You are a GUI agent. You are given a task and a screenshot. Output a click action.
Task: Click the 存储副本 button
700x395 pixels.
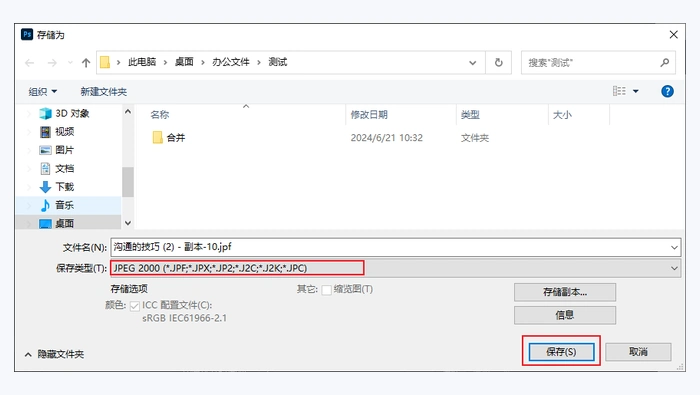tap(565, 292)
